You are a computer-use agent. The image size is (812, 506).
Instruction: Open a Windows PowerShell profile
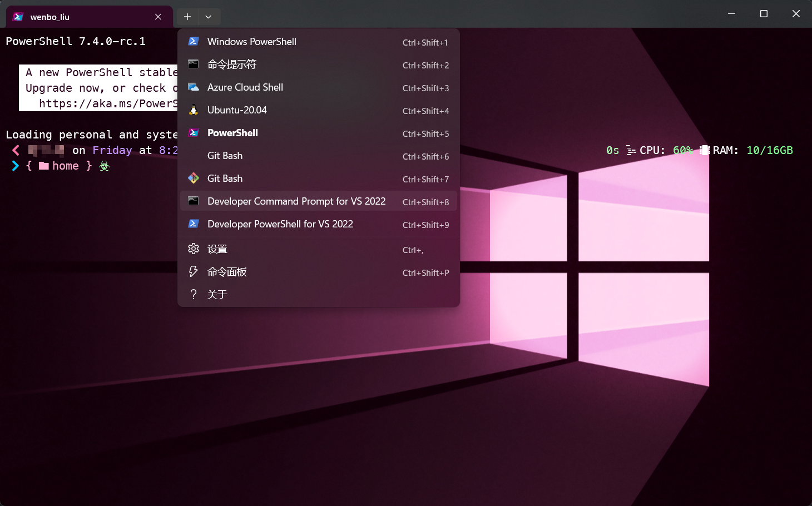coord(319,42)
